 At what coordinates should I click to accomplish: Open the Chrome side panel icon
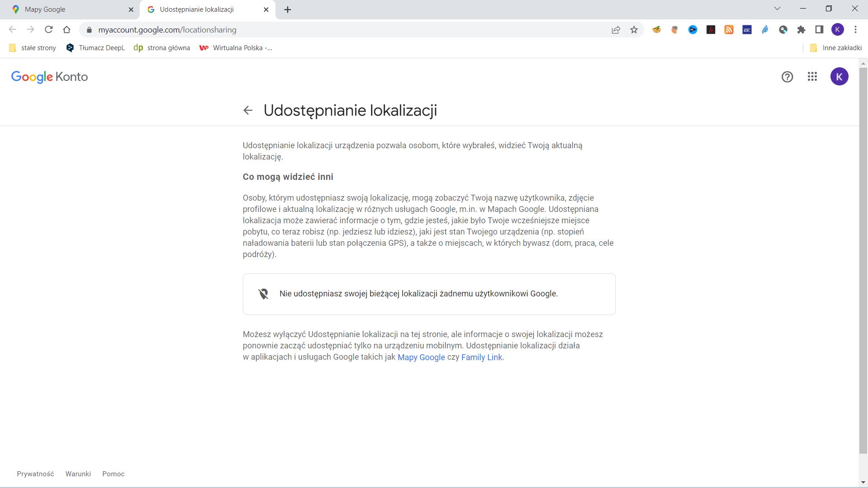pos(819,30)
